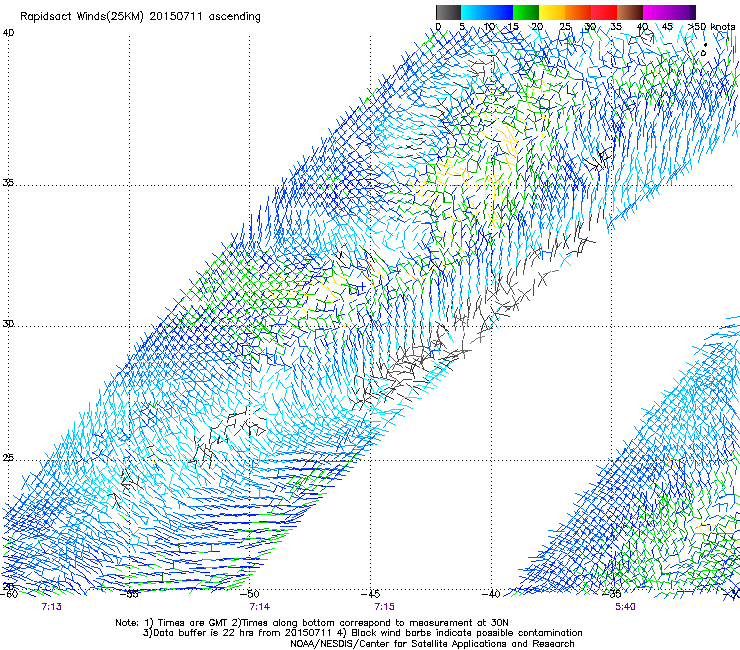Click the green 15-20 knots legend swatch
This screenshot has width=740, height=650.
coord(526,12)
